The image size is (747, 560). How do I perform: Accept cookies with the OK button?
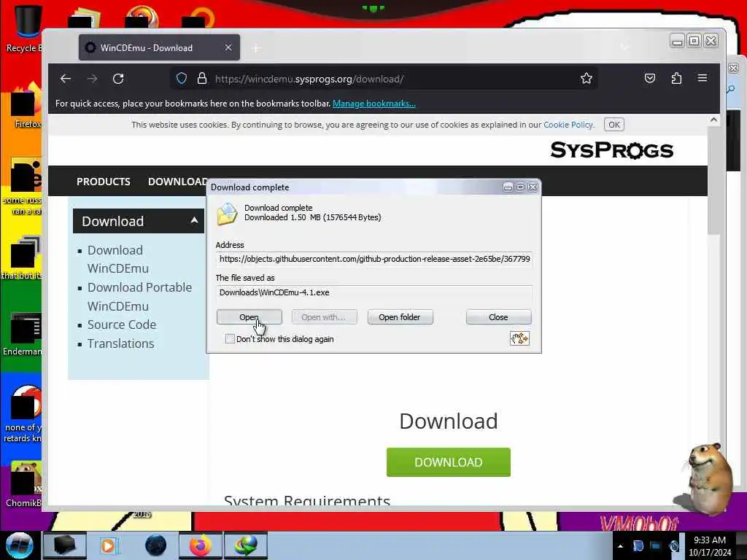[614, 125]
